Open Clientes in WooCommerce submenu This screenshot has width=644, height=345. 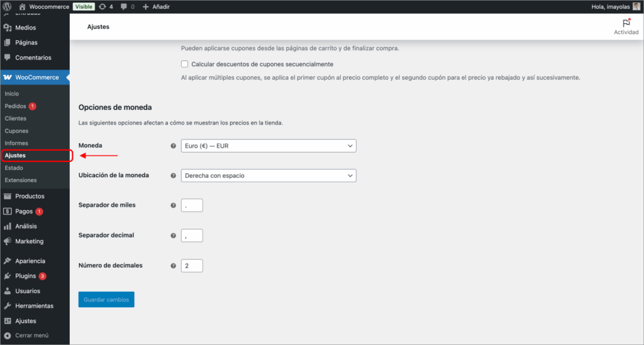[16, 118]
